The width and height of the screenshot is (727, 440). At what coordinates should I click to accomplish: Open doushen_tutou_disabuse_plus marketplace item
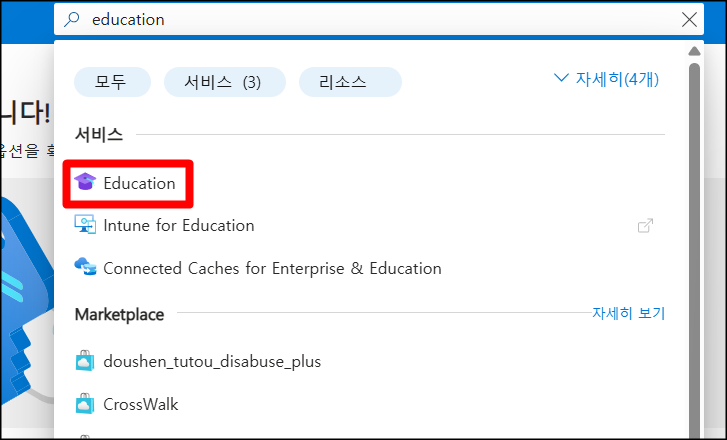(x=212, y=361)
